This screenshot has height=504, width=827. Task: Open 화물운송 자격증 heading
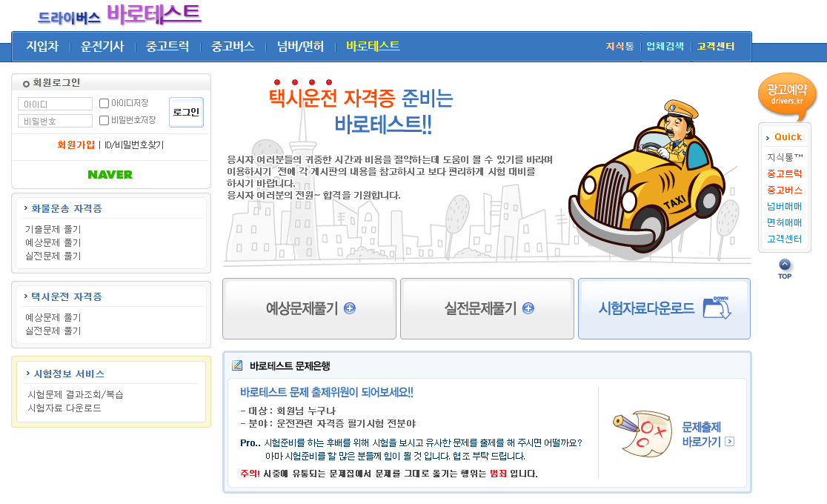coord(66,208)
